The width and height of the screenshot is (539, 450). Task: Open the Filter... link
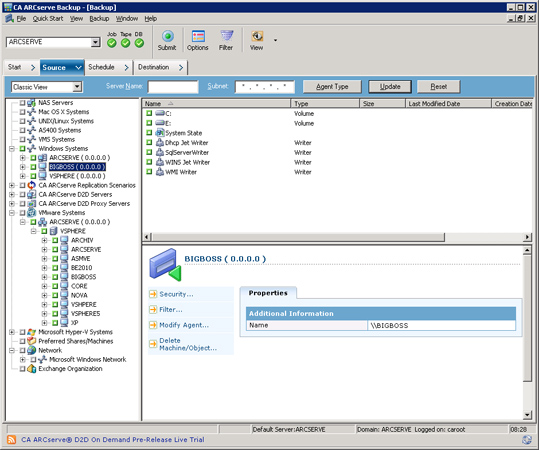[171, 309]
